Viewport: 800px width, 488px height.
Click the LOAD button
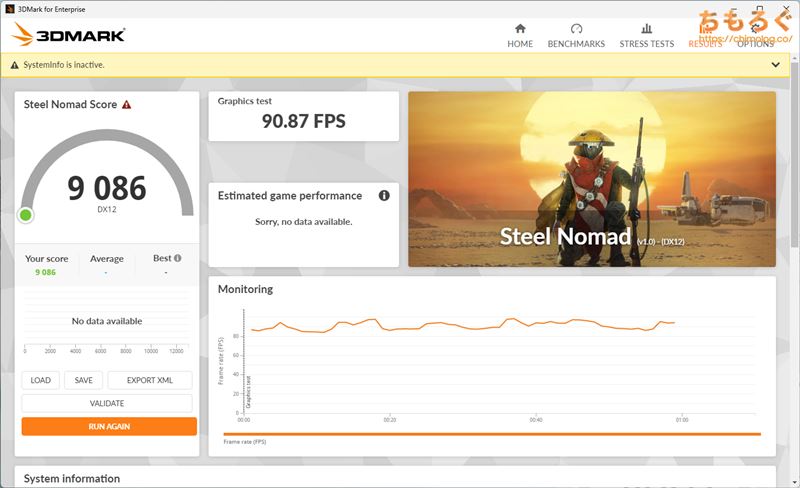tap(40, 380)
